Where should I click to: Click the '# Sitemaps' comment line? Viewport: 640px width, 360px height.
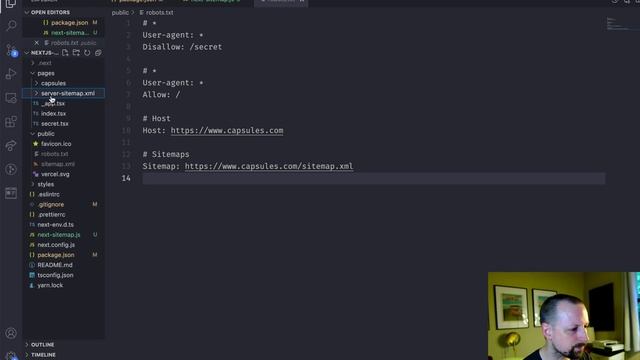pyautogui.click(x=166, y=154)
